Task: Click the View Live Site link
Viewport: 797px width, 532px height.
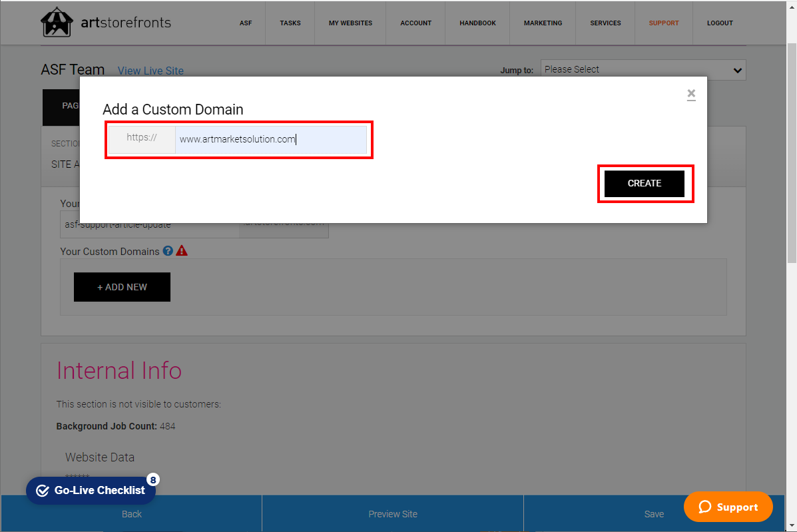Action: 150,71
